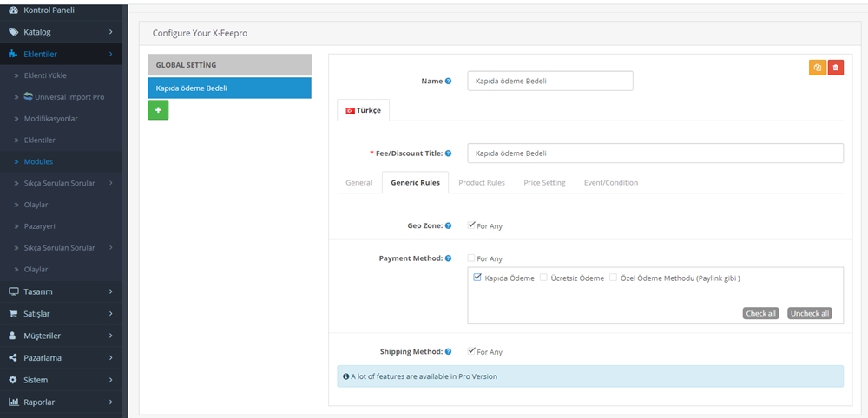Click help icon next to Geo Zone

449,225
